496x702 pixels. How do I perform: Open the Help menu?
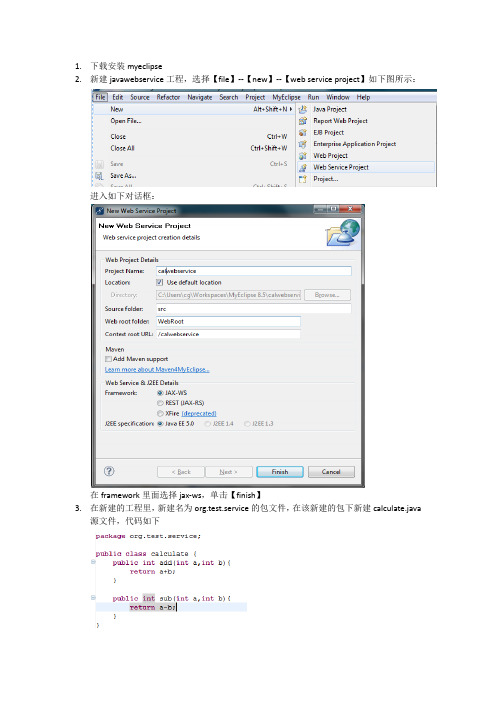[x=363, y=97]
